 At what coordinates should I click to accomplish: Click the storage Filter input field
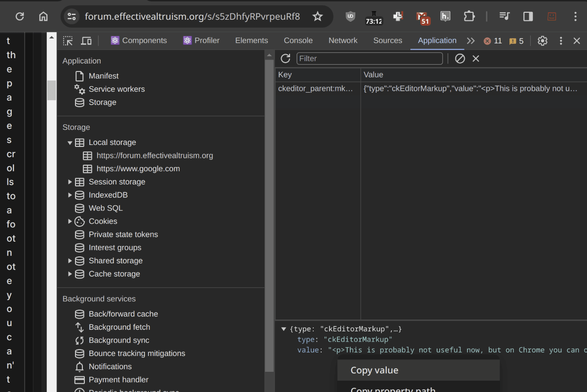pyautogui.click(x=369, y=59)
